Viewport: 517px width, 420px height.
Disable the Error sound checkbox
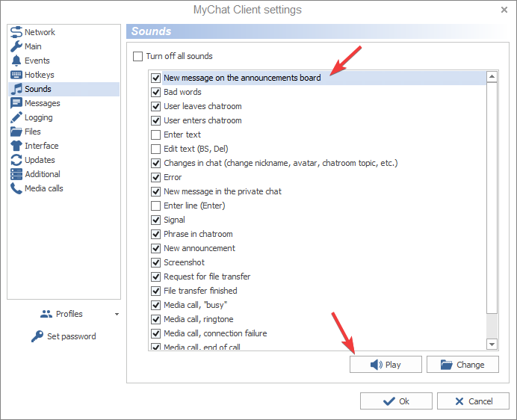(155, 178)
